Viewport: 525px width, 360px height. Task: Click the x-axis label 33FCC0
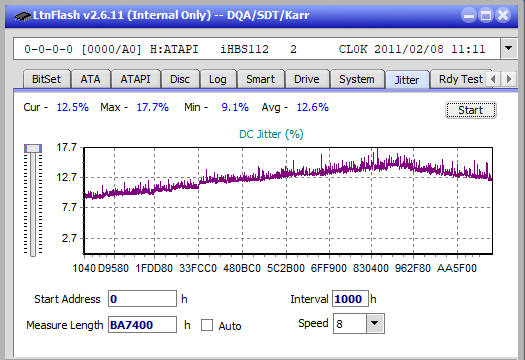tap(198, 268)
